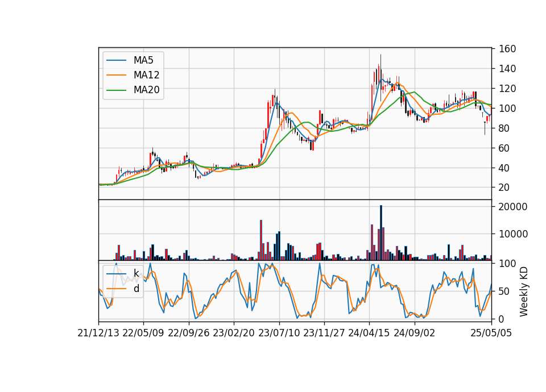Click the blue MA5 legend line sample

click(116, 61)
